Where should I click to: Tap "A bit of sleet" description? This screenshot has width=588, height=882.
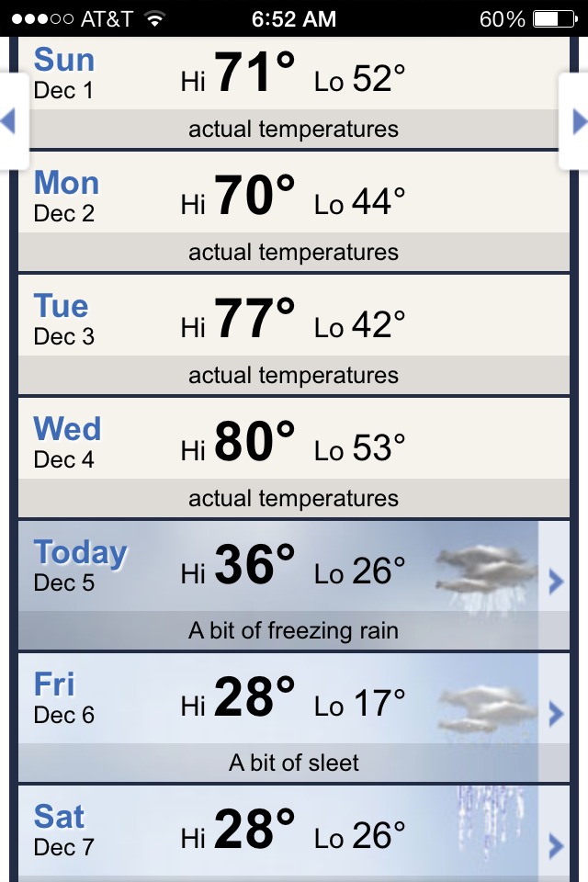(x=294, y=763)
